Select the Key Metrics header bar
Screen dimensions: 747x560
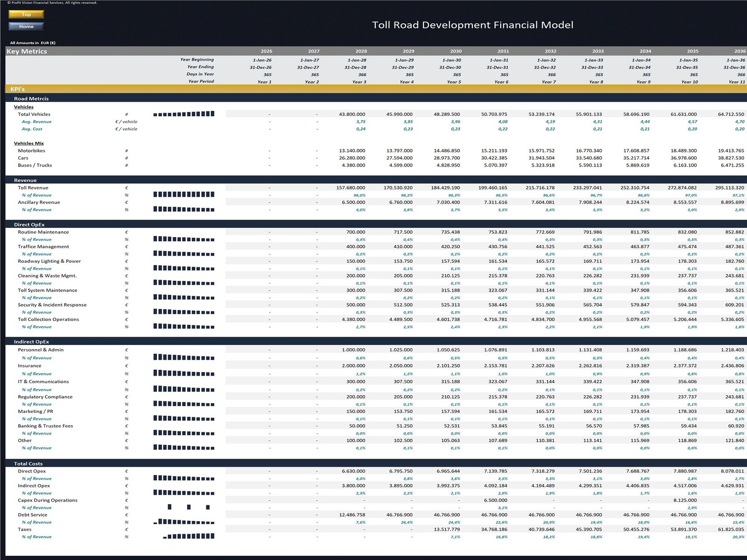coord(27,51)
